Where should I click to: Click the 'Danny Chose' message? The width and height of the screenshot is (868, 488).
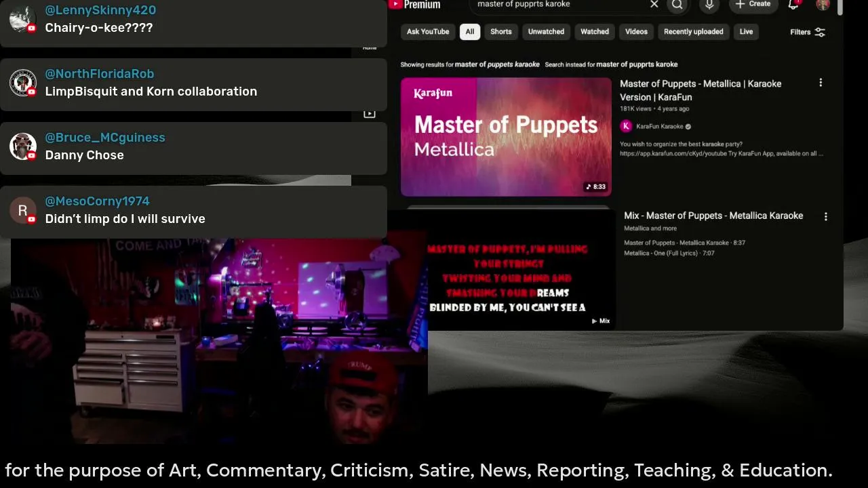85,155
